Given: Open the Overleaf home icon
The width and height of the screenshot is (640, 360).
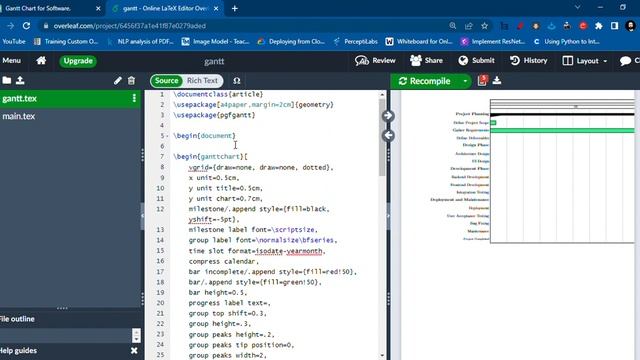Looking at the screenshot, I should point(41,61).
